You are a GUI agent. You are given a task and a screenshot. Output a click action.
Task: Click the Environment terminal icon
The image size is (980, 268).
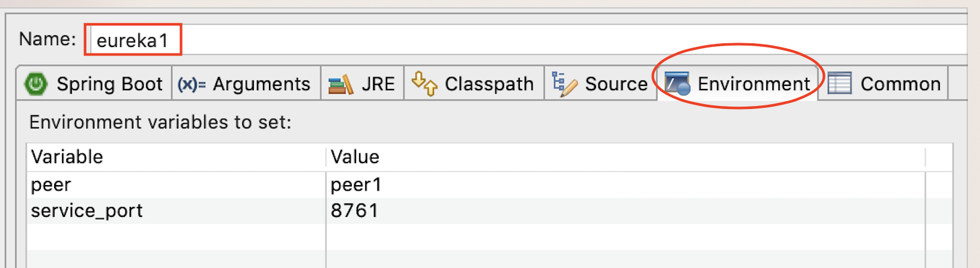click(x=677, y=83)
